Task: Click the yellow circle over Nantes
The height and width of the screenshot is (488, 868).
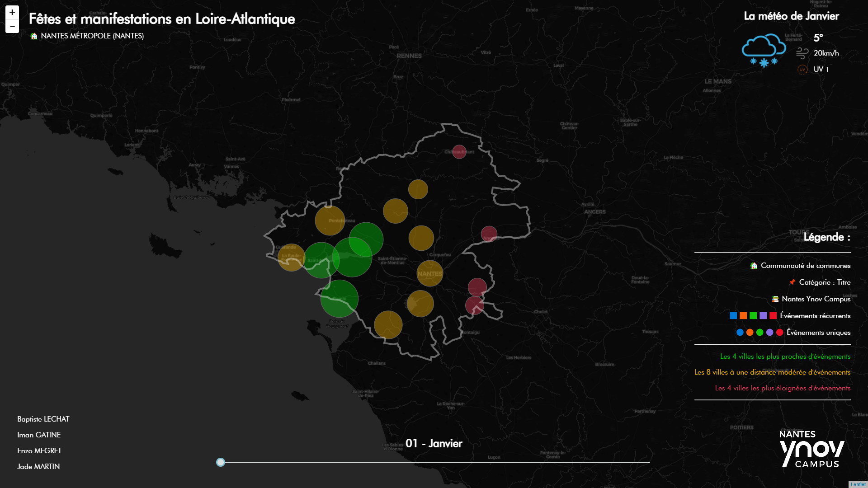Action: pos(429,273)
